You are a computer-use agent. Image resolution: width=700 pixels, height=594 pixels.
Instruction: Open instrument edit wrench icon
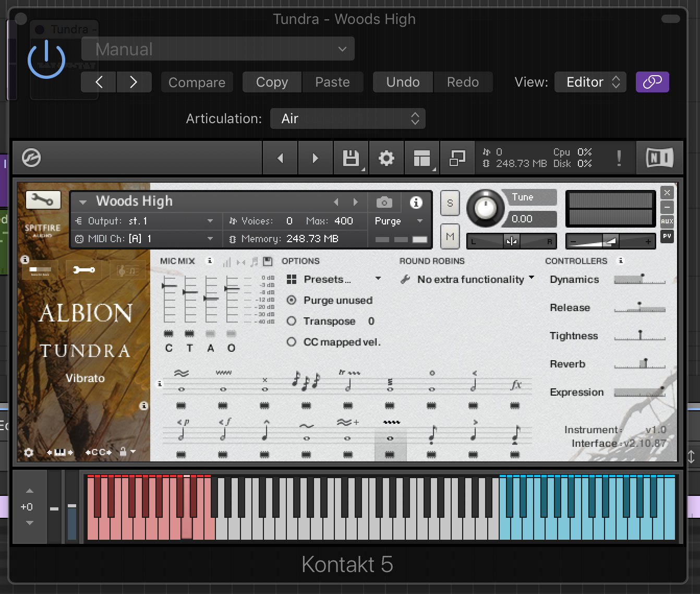[43, 200]
